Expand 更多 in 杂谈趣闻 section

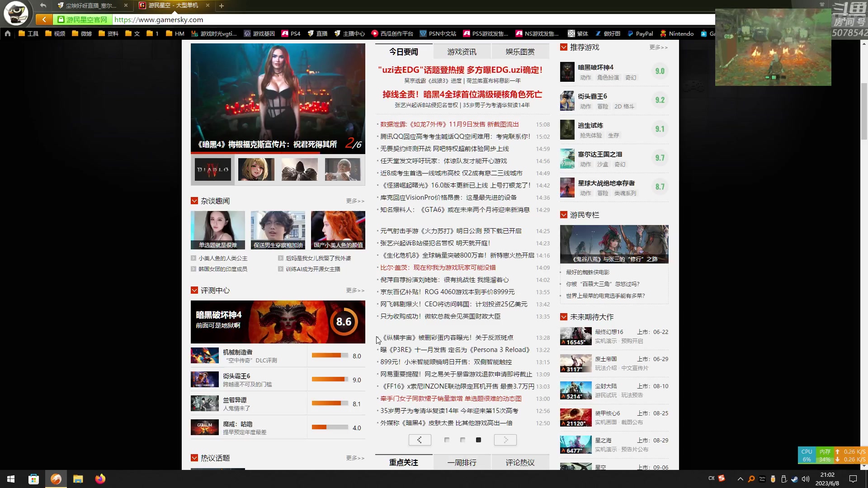(355, 201)
